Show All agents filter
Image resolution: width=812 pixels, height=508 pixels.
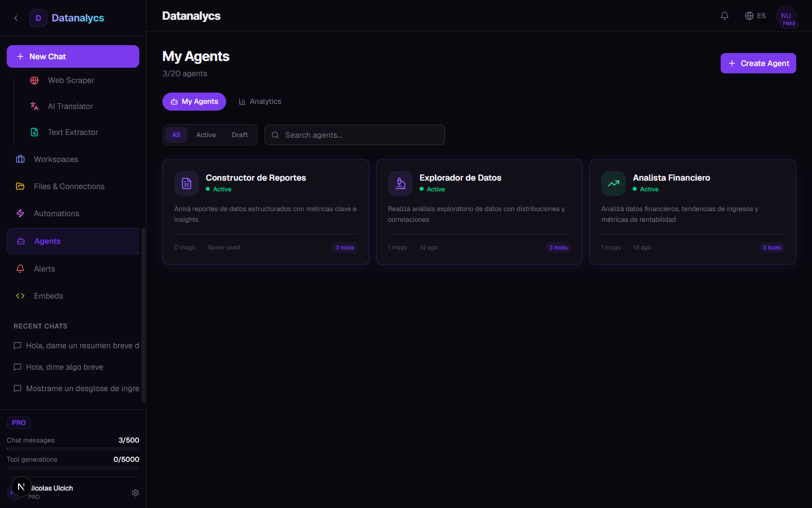click(x=176, y=135)
